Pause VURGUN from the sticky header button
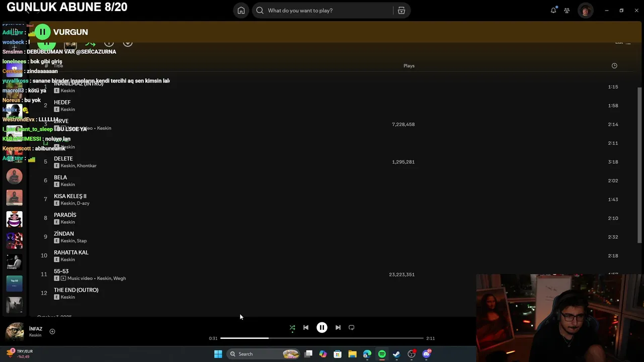Image resolution: width=644 pixels, height=362 pixels. pos(43,32)
